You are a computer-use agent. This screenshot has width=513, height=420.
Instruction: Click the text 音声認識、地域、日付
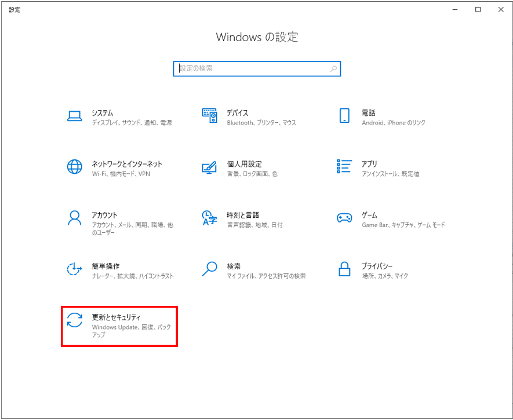coord(255,225)
